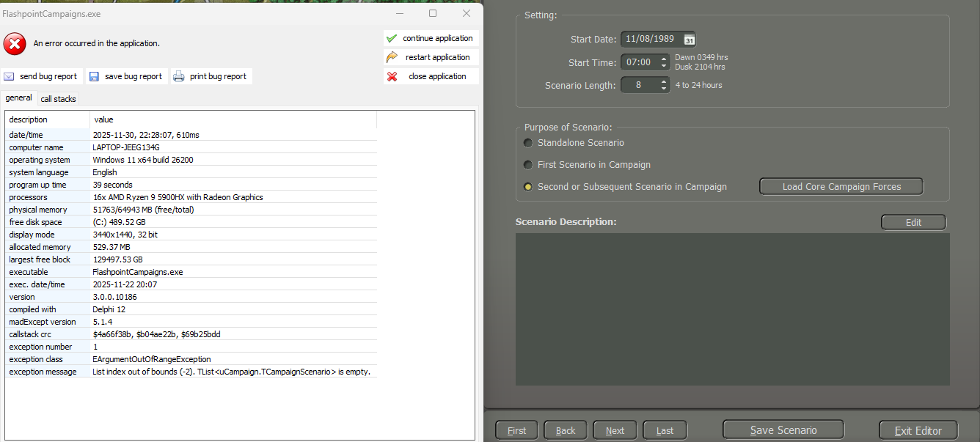Select compiled with Delphi 12 value

(109, 309)
